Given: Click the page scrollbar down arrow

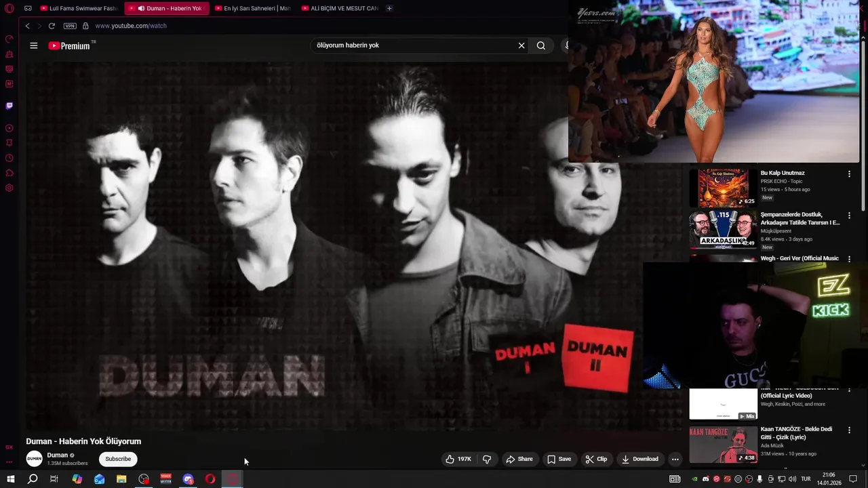Looking at the screenshot, I should click(x=864, y=466).
